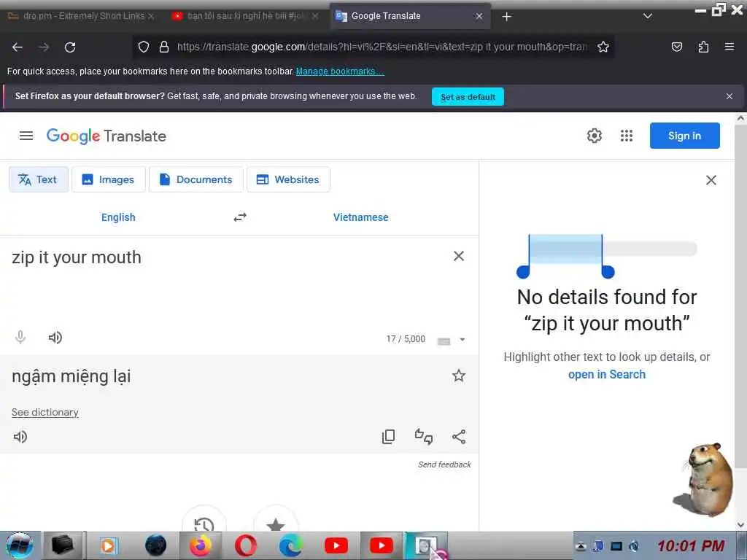Click the taskbar clock 10:01 PM
Screen dimensions: 747x560
(x=690, y=546)
